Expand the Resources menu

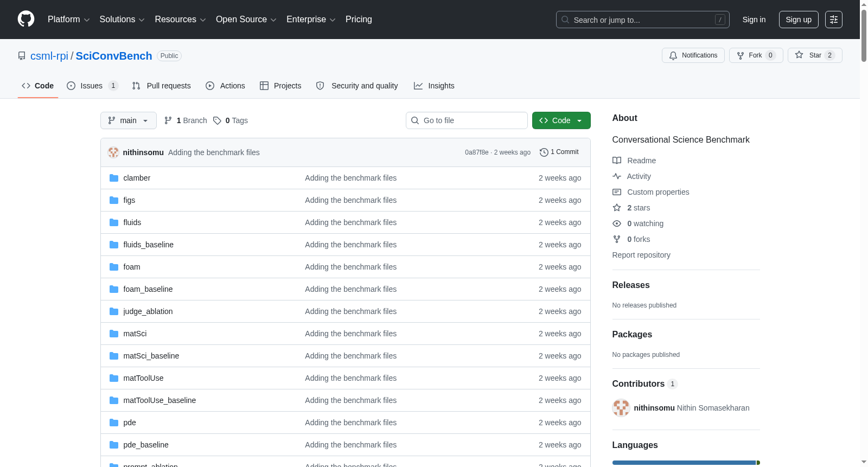[180, 20]
